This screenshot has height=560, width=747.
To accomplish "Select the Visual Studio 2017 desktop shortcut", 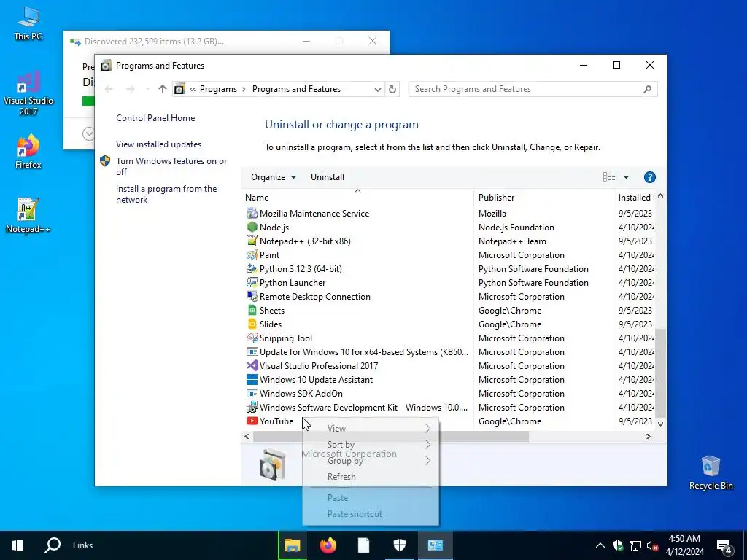I will (x=28, y=93).
